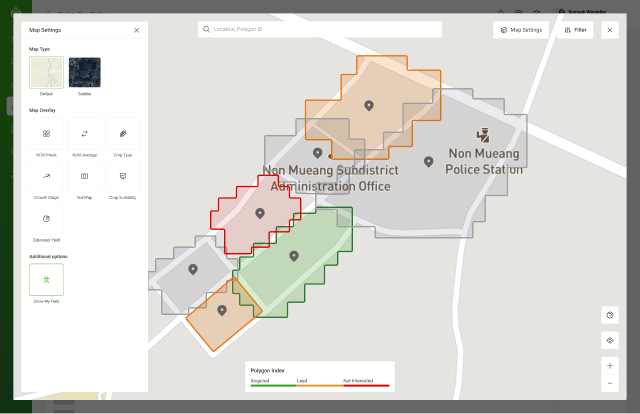Screen dimensions: 640x414
Task: Toggle the Show My Field option
Action: (x=47, y=280)
